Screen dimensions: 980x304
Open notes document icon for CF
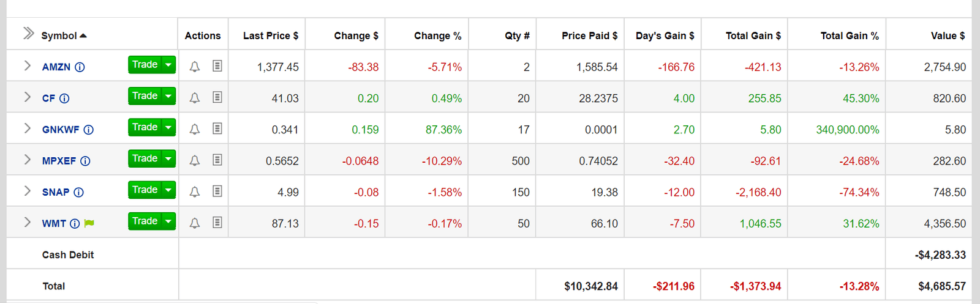217,97
